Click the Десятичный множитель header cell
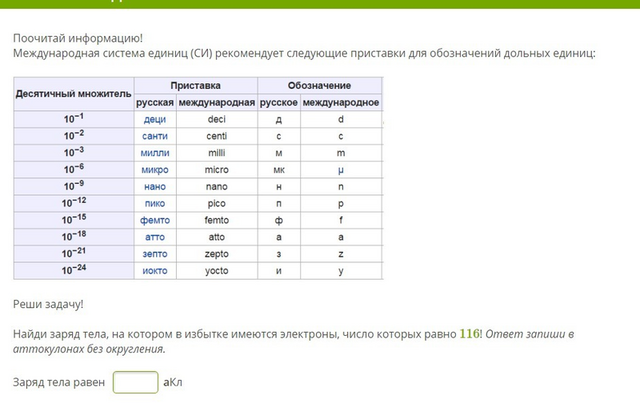 (73, 94)
